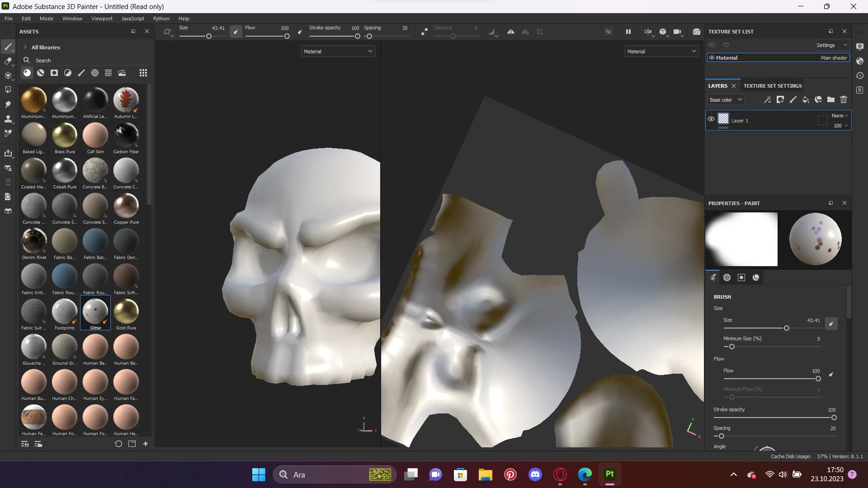This screenshot has width=868, height=488.
Task: Add a fill layer with bucket icon
Action: [806, 100]
